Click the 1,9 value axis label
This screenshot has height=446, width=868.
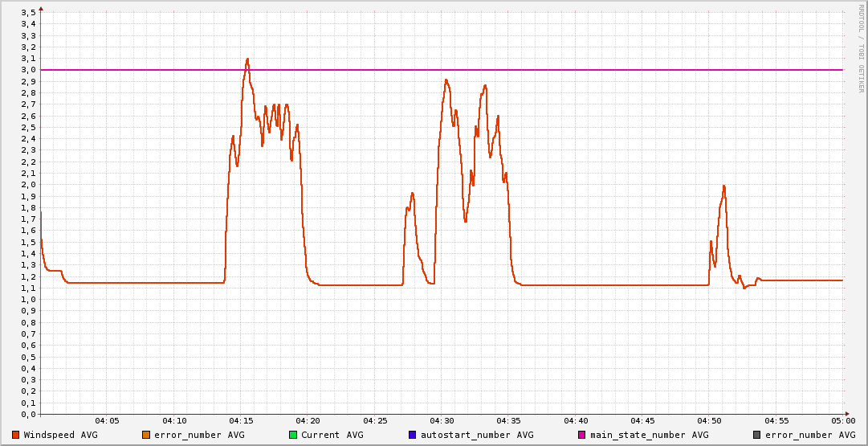(30, 196)
